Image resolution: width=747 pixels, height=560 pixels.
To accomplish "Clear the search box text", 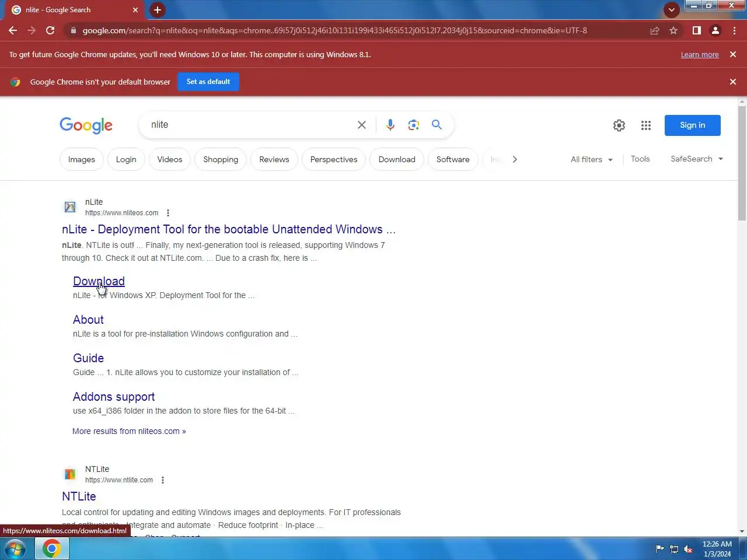I will tap(362, 125).
